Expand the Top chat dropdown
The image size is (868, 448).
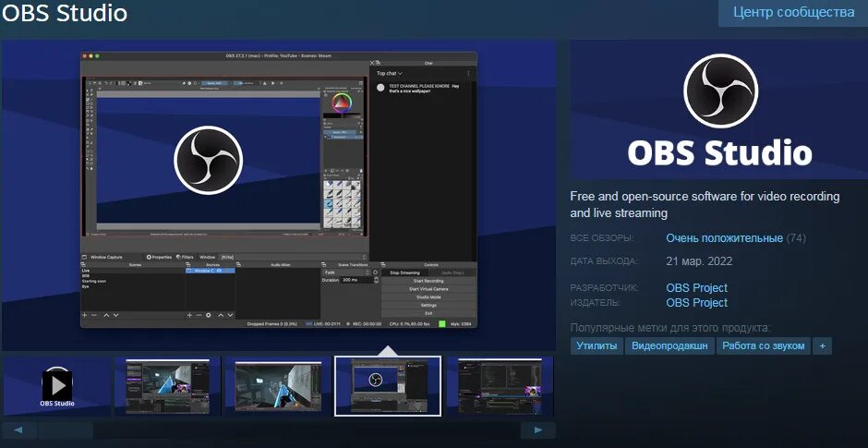(x=389, y=73)
